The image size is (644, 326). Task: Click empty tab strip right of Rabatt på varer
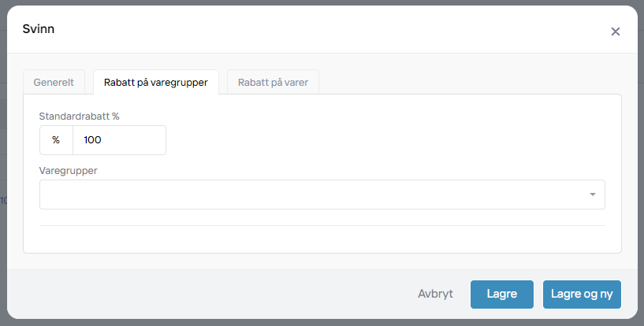[473, 82]
